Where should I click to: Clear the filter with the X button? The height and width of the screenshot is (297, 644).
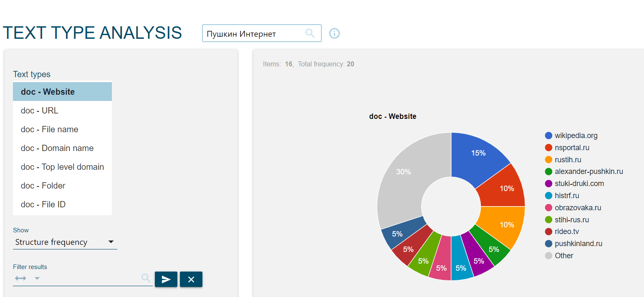point(191,279)
